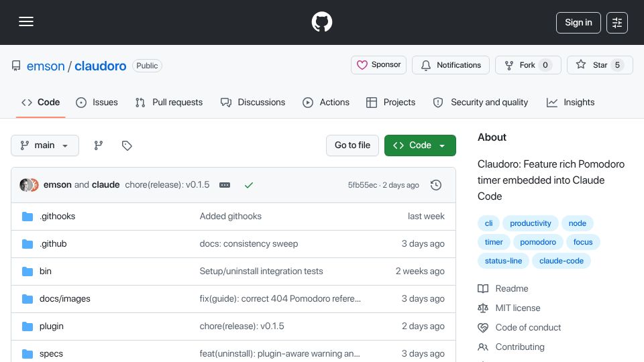The width and height of the screenshot is (644, 362).
Task: Open the claudoro repository link
Action: (x=100, y=66)
